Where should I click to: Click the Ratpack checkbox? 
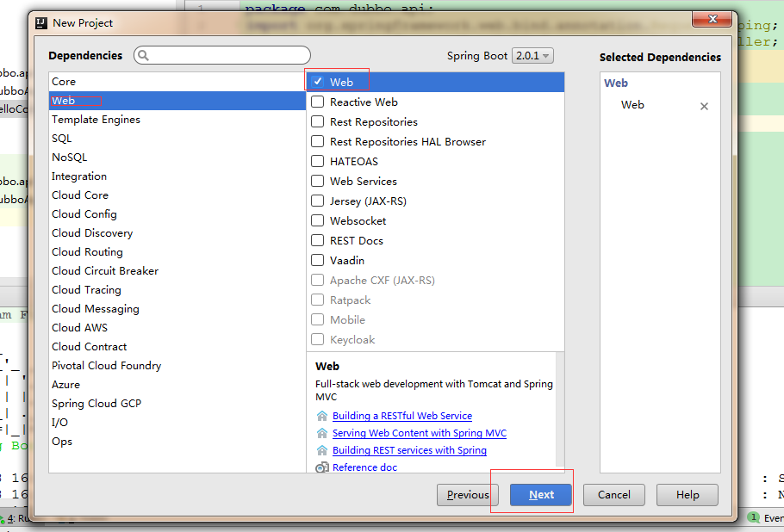pyautogui.click(x=318, y=300)
